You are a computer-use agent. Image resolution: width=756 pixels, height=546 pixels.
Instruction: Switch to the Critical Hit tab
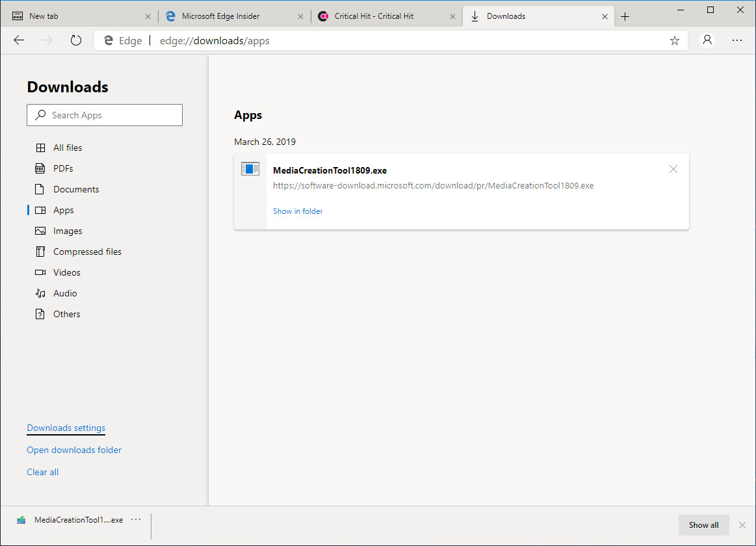(x=374, y=16)
